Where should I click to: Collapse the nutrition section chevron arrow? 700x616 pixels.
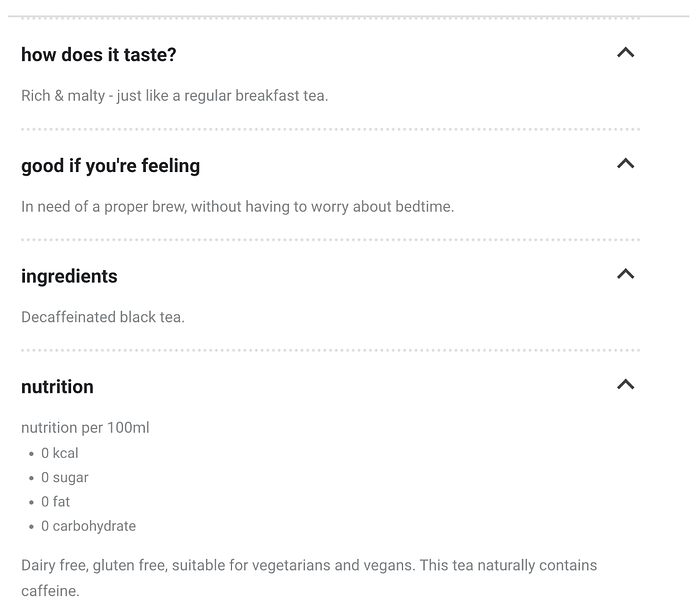[x=625, y=384]
